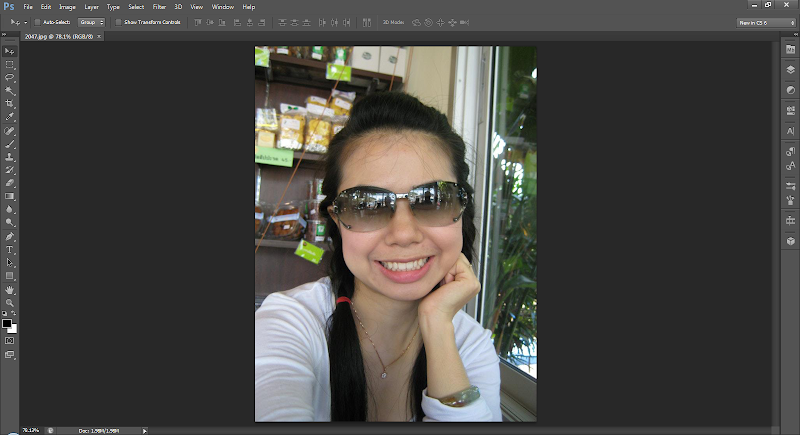
Task: Click the 3D Scale camera mode icon
Action: 464,22
